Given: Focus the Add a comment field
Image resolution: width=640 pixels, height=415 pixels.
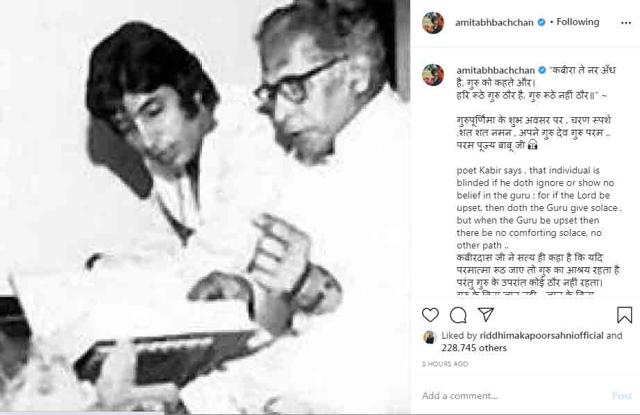Looking at the screenshot, I should [514, 395].
